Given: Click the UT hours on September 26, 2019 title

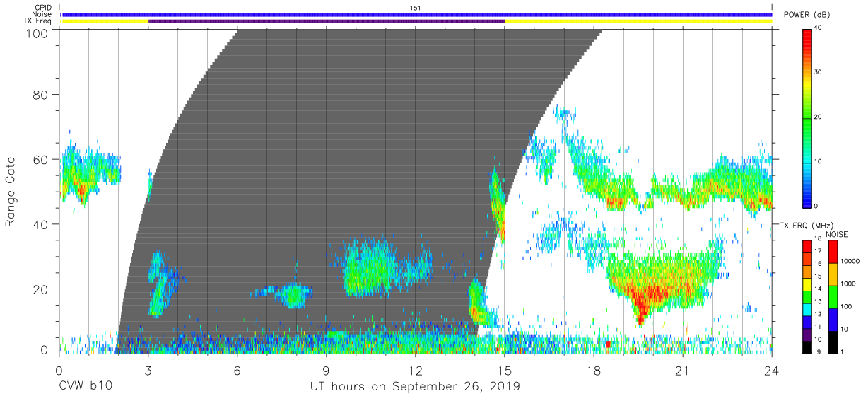Looking at the screenshot, I should tap(415, 387).
